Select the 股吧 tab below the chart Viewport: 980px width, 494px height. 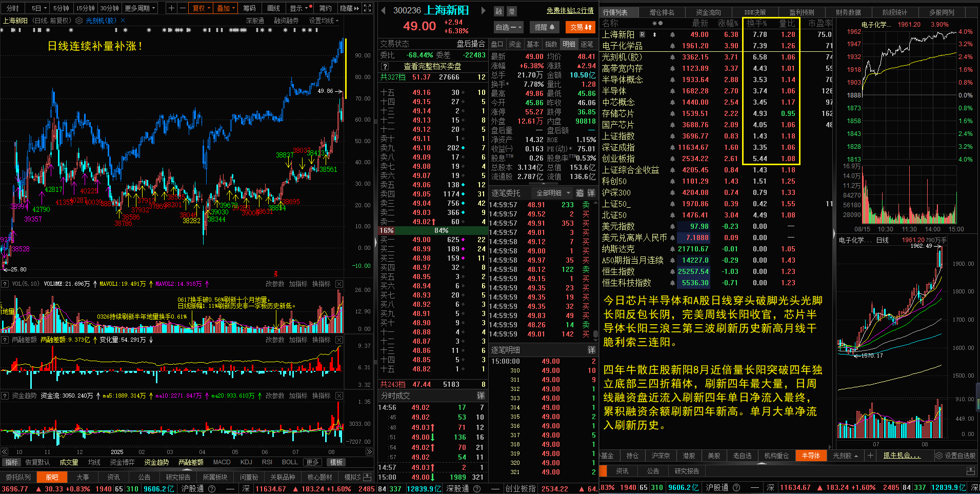pyautogui.click(x=52, y=477)
